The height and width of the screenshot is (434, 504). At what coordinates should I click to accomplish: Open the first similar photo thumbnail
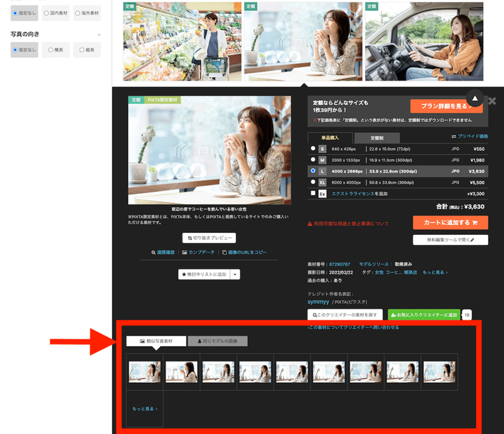click(145, 372)
